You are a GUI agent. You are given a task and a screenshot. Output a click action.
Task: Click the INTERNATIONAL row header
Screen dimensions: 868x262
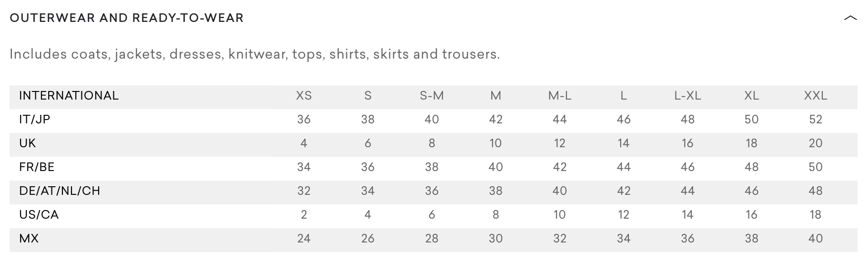coord(69,96)
